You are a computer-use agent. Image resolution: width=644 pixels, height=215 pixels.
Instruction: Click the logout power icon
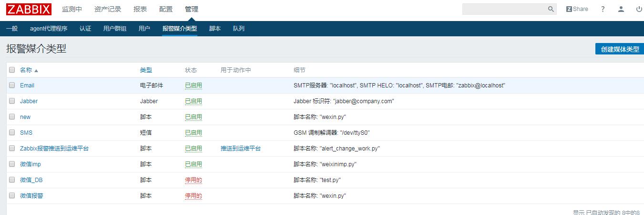click(639, 9)
